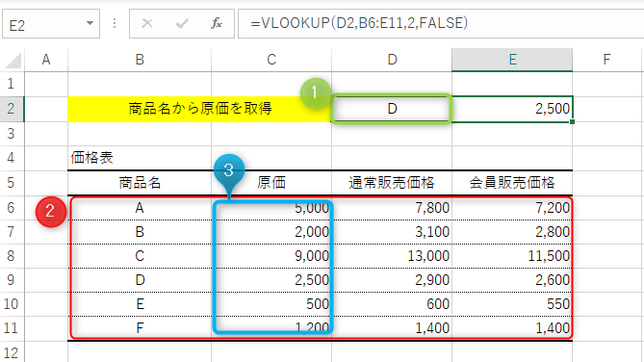Select column D header
This screenshot has width=644, height=362.
click(x=392, y=60)
